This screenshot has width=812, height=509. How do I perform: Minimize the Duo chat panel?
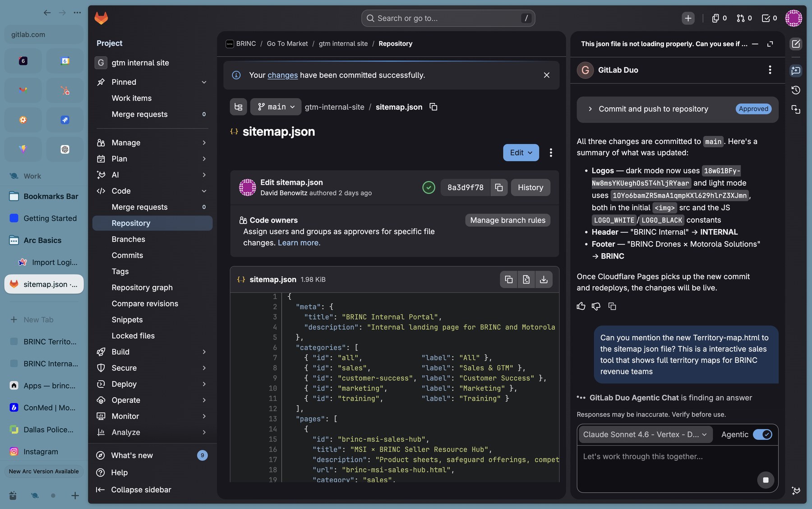click(x=755, y=44)
